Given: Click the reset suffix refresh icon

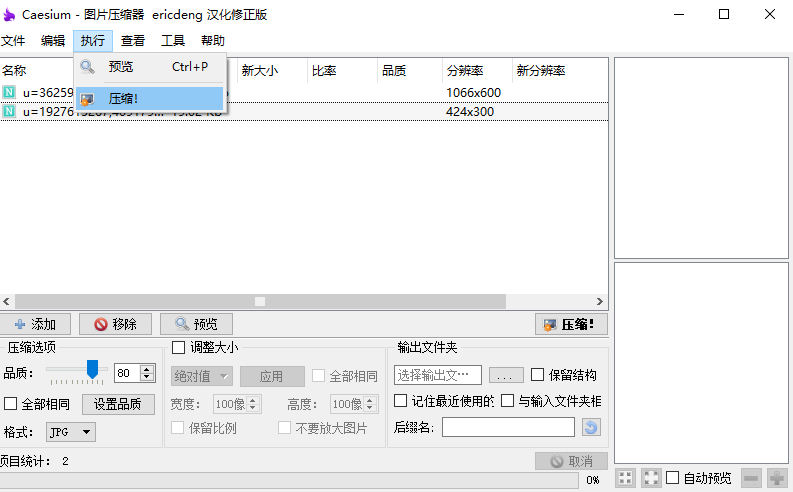Looking at the screenshot, I should pyautogui.click(x=591, y=427).
